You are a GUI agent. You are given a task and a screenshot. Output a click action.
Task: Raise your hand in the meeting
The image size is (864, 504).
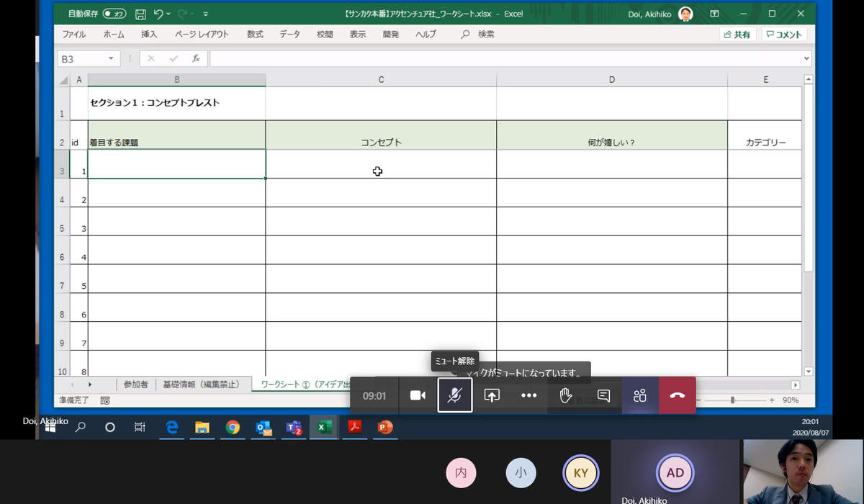pyautogui.click(x=566, y=395)
